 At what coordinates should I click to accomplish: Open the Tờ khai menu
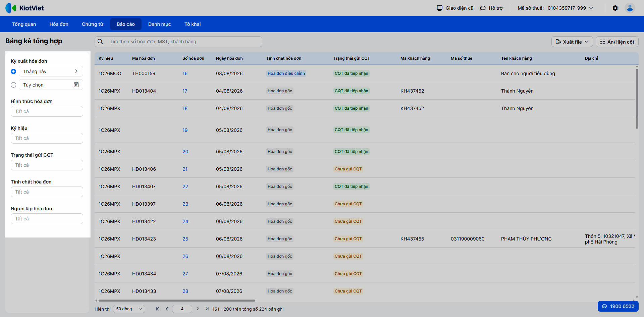coord(193,24)
